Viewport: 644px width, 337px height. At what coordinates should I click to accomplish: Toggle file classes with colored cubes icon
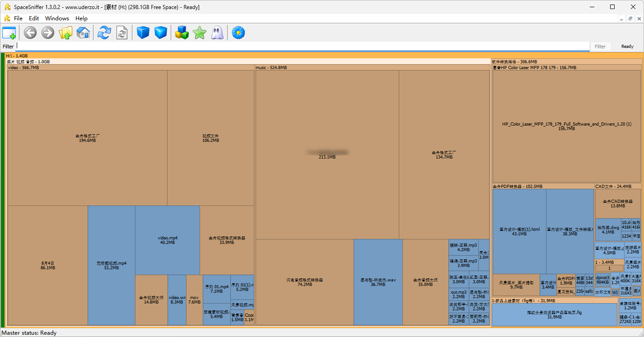[x=182, y=33]
